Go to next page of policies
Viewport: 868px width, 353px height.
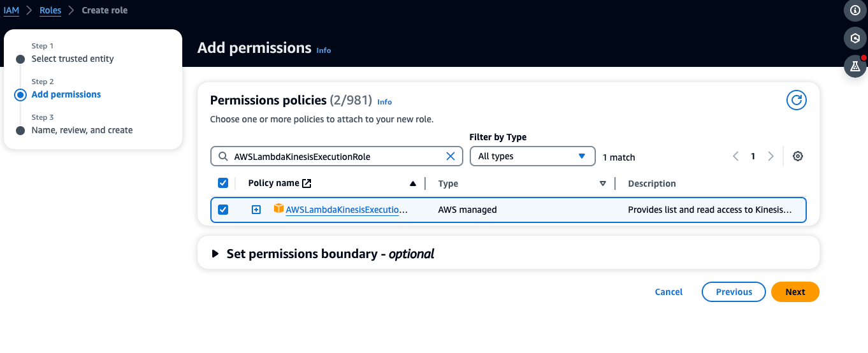point(770,156)
